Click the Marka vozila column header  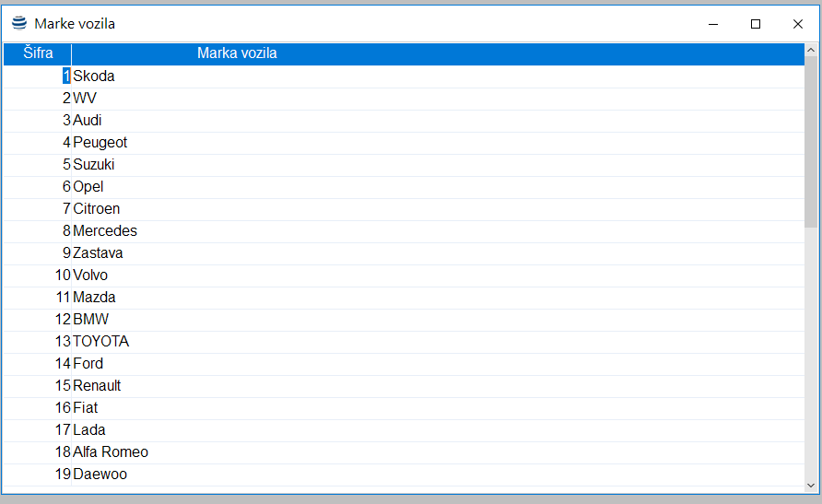tap(237, 53)
